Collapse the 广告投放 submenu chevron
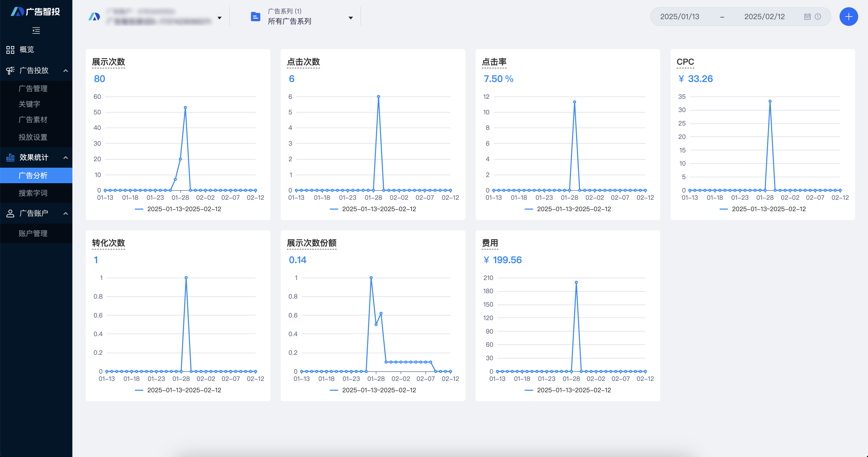Viewport: 868px width, 457px height. [66, 70]
